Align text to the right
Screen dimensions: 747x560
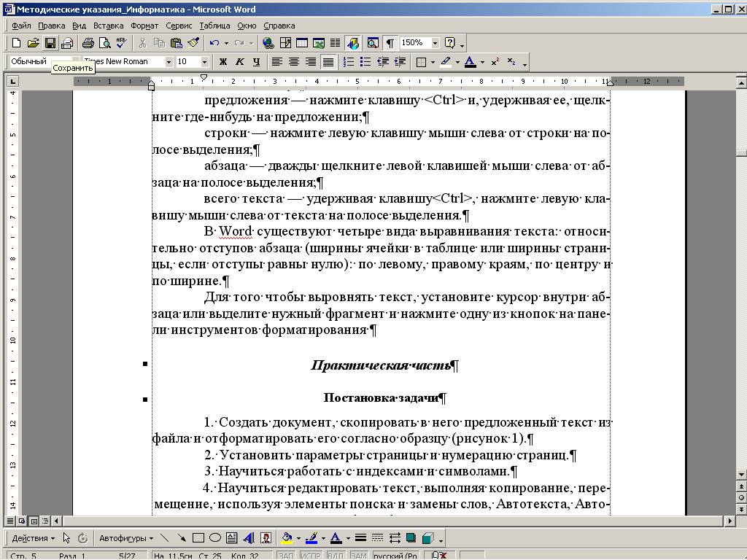pyautogui.click(x=311, y=62)
